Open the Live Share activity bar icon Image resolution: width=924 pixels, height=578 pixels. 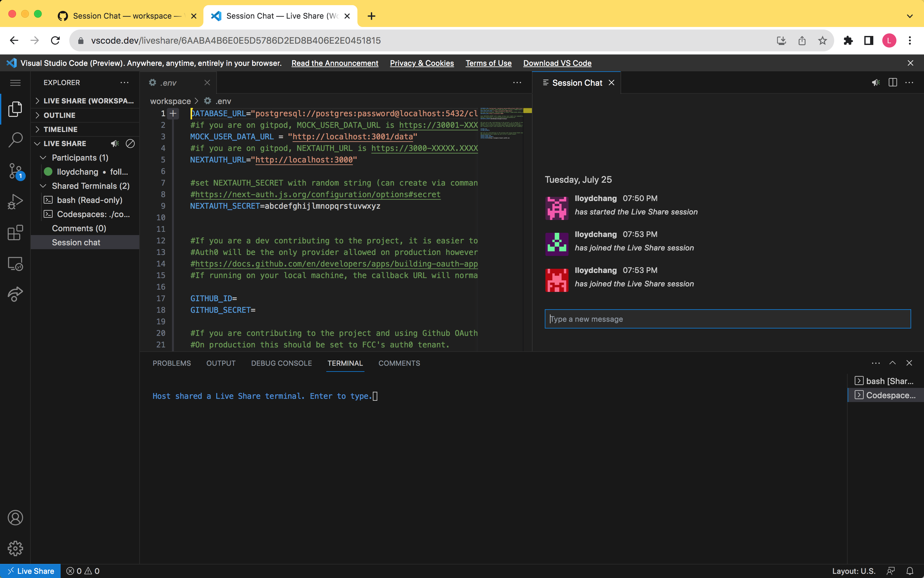pos(15,294)
